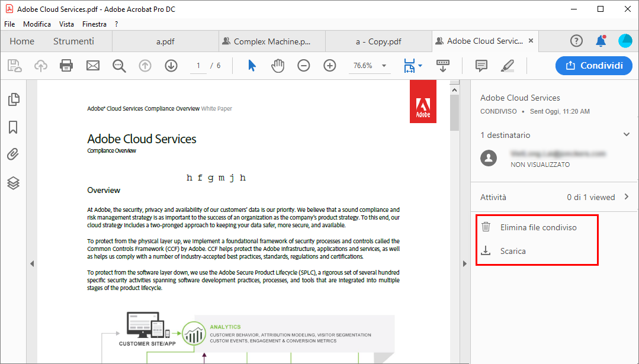Close the Adobe Cloud Servic... tab
The image size is (639, 364).
pyautogui.click(x=531, y=41)
